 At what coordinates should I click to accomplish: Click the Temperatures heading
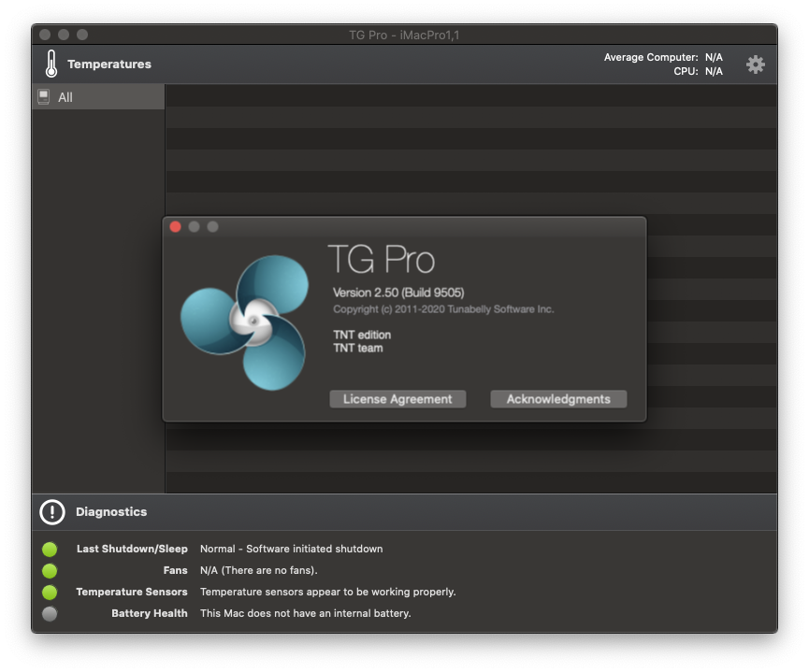click(109, 64)
